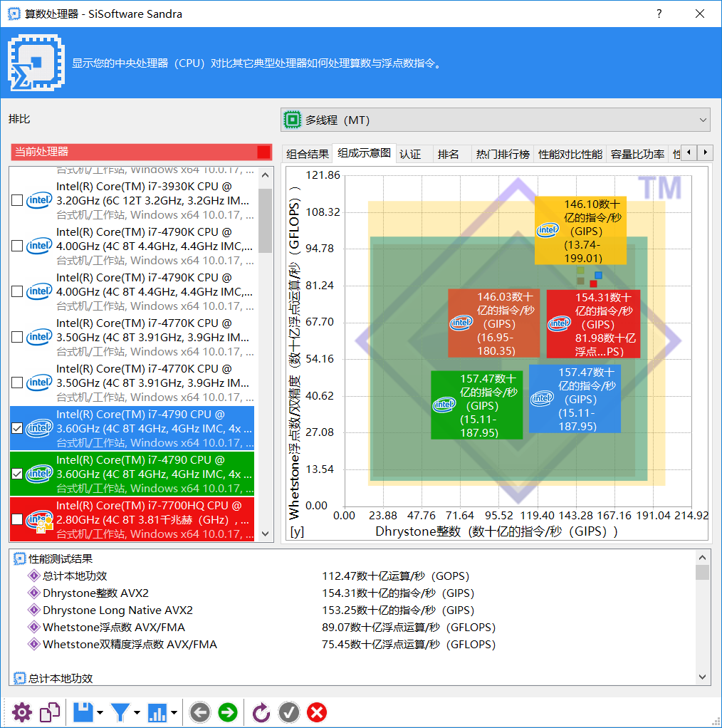Select the green Core i7-4790 list row
722x728 pixels.
[x=132, y=474]
